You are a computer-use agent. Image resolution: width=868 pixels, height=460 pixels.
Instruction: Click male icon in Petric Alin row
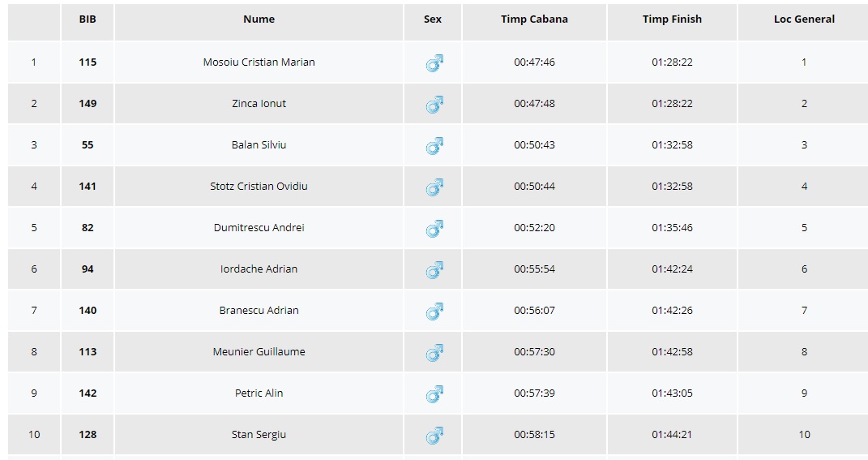(434, 394)
